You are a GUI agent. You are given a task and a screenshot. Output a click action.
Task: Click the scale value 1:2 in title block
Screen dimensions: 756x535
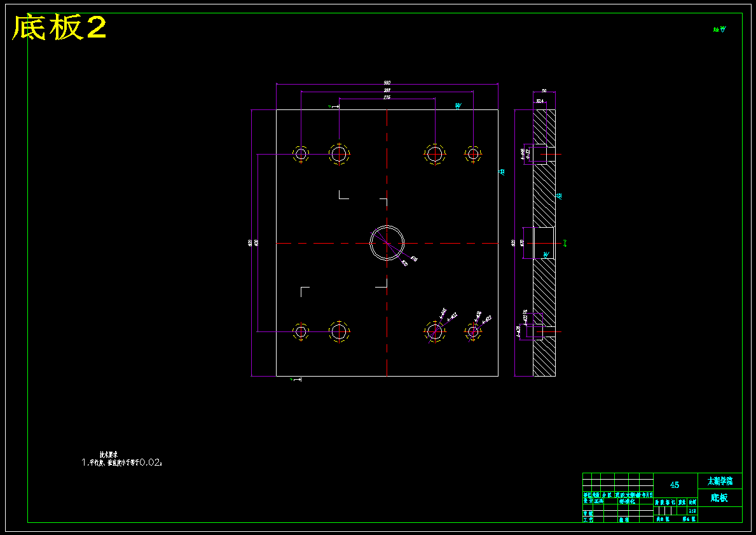click(x=692, y=510)
